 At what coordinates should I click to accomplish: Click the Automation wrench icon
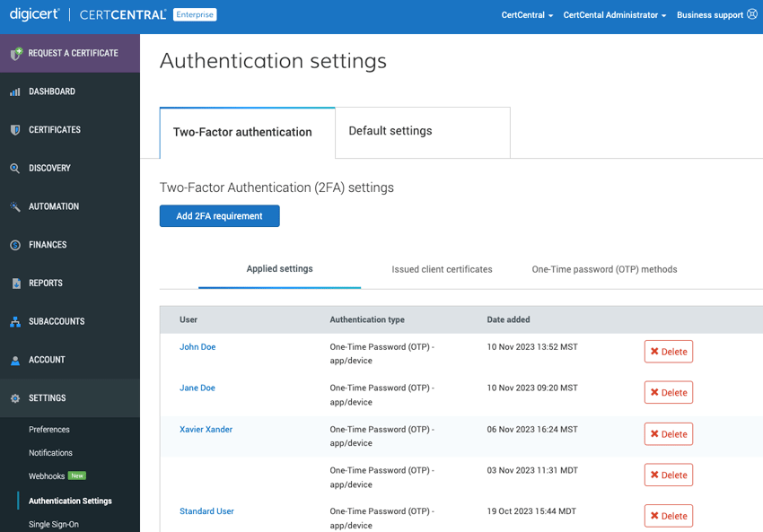[17, 206]
